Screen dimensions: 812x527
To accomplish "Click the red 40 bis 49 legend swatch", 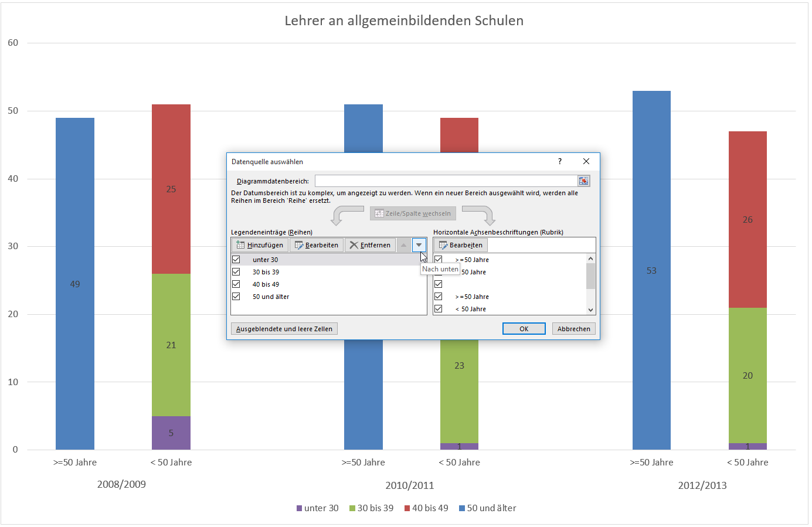I will [407, 508].
